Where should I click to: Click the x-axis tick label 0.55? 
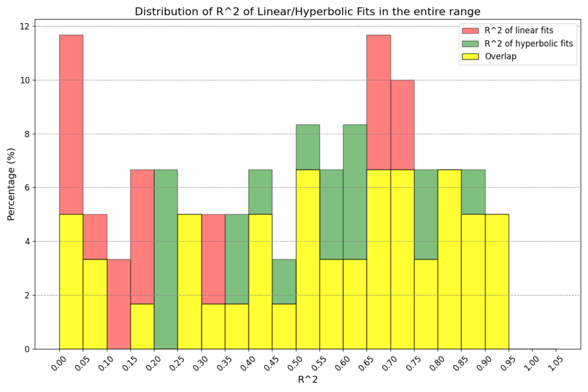click(x=318, y=363)
